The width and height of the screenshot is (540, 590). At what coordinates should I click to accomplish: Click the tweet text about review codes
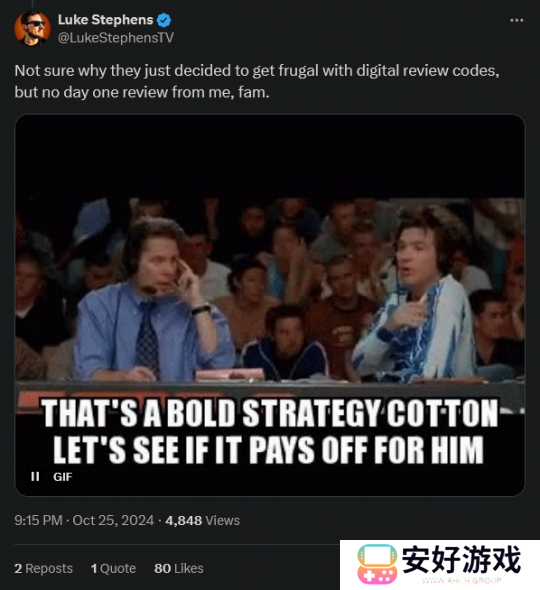point(257,81)
